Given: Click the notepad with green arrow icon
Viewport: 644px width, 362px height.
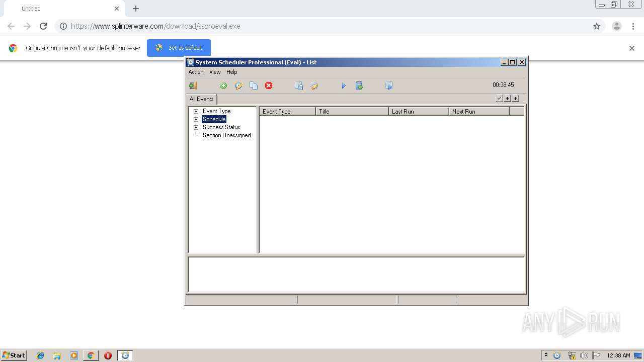Looking at the screenshot, I should 359,85.
